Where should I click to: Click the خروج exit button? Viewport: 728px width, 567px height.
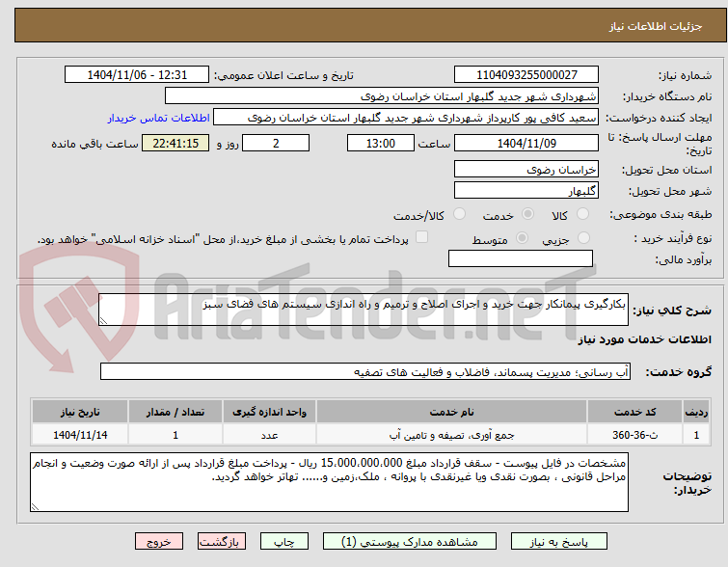(159, 542)
